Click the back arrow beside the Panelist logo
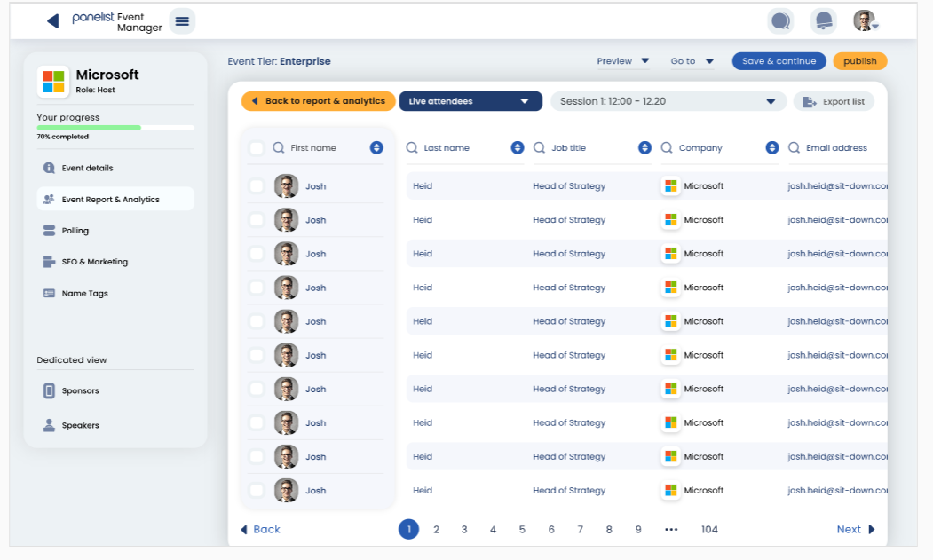This screenshot has width=933, height=560. click(x=53, y=20)
